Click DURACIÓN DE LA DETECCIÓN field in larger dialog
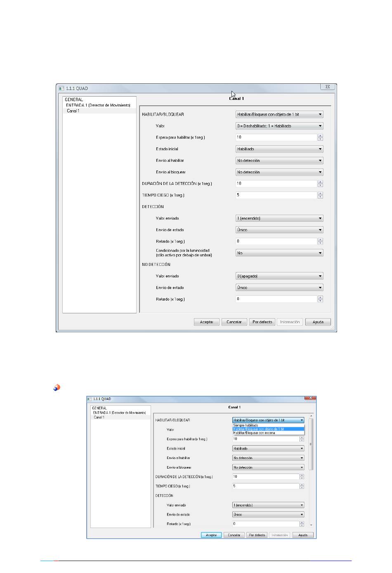 coord(276,184)
